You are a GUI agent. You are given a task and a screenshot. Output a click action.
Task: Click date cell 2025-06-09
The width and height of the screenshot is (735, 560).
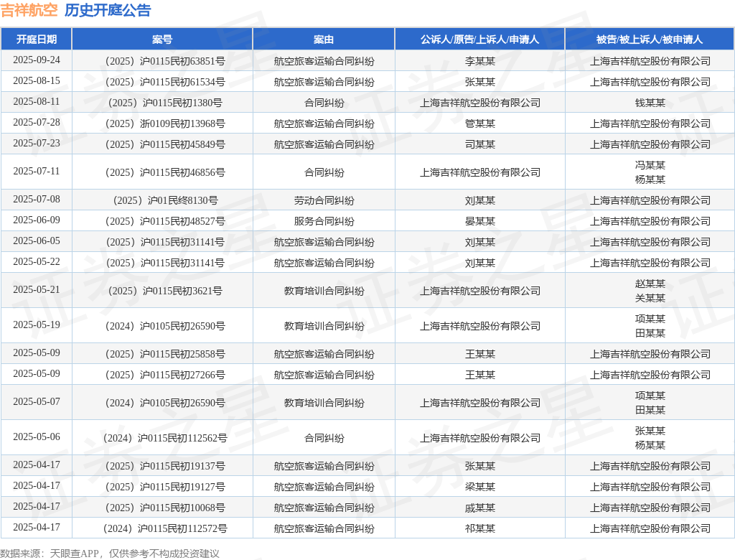click(x=37, y=220)
